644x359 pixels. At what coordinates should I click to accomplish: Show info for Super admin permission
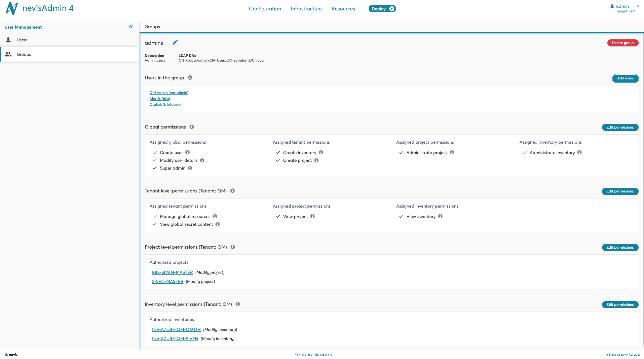pyautogui.click(x=190, y=168)
